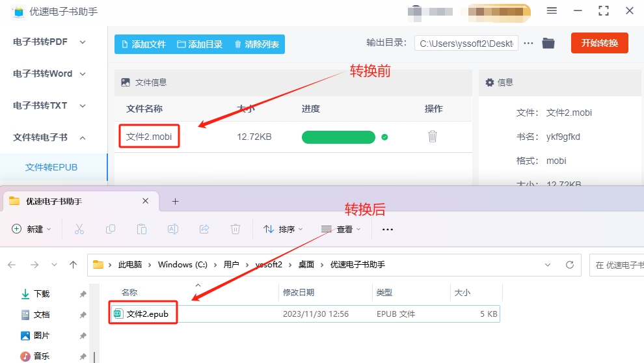Image resolution: width=644 pixels, height=363 pixels.
Task: Click 用户 in the address breadcrumb
Action: 231,265
